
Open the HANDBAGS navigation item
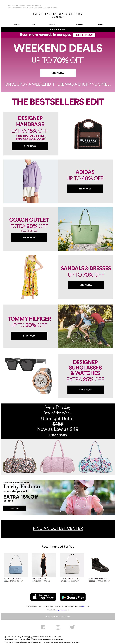[x=79, y=24]
